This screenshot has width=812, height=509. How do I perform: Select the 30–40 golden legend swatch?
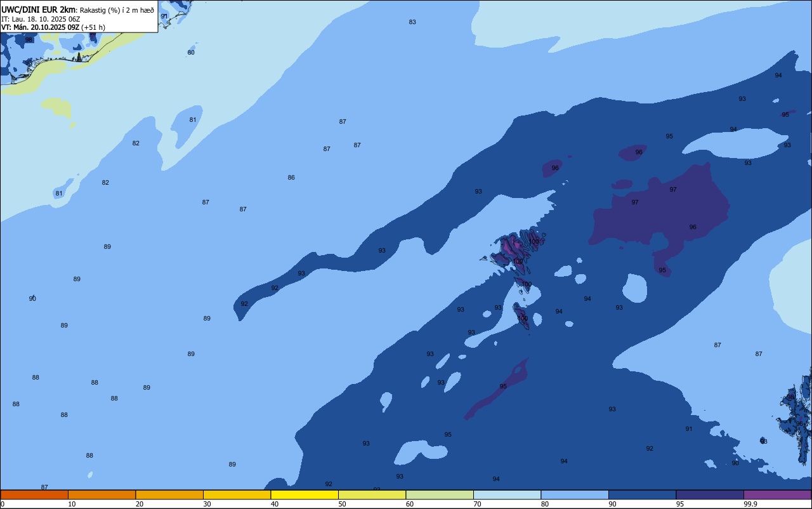(237, 494)
